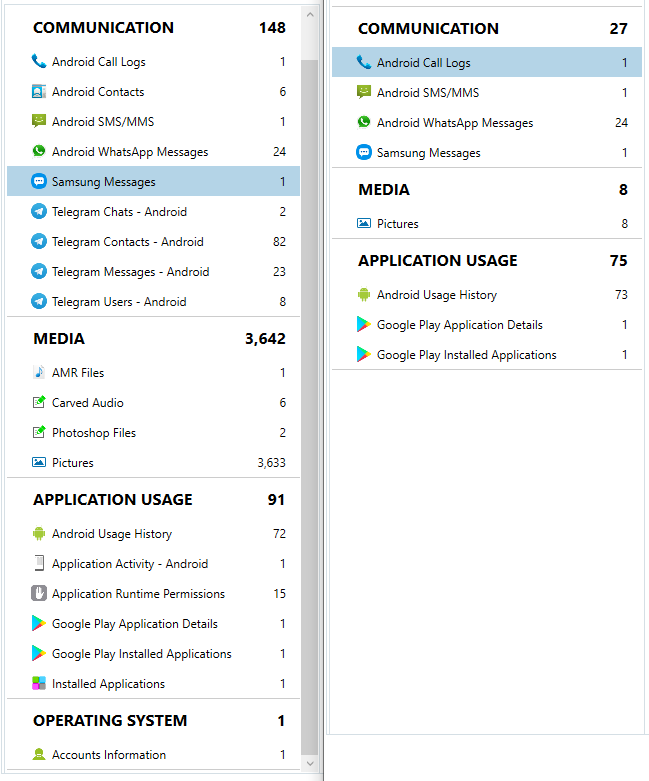The image size is (649, 781).
Task: Click the Google Play Application Details icon in the left panel
Action: 39,623
